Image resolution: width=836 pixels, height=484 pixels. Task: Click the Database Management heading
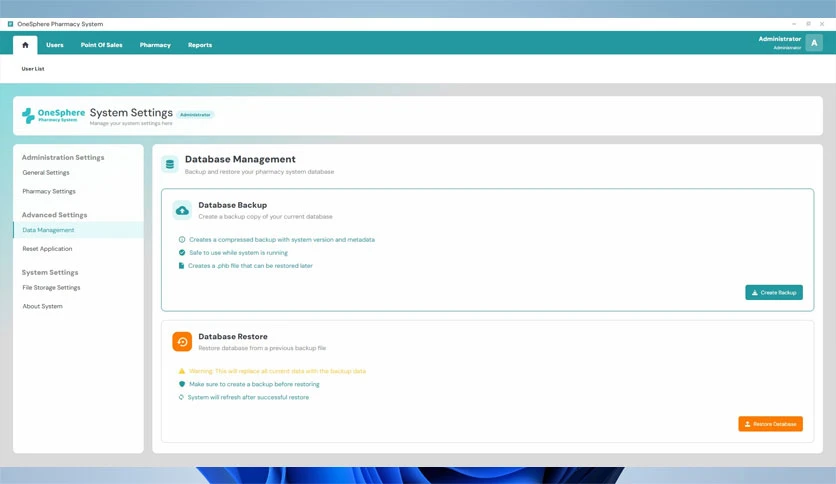pos(240,159)
